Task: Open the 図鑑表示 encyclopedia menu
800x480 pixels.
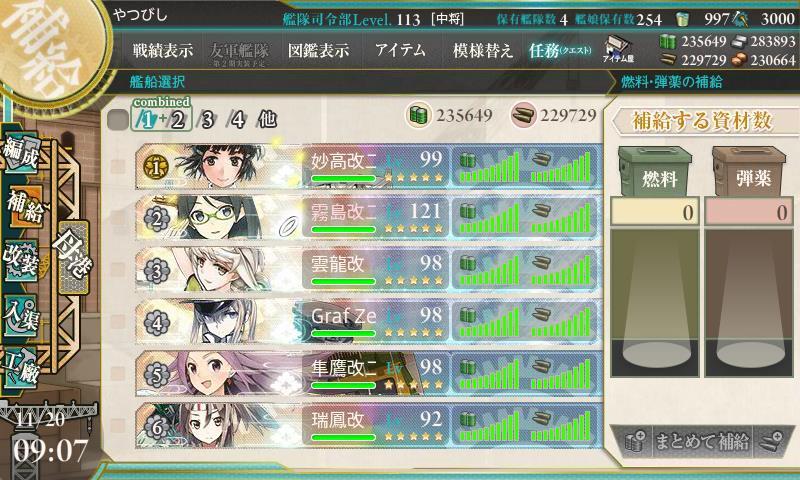Action: point(318,50)
